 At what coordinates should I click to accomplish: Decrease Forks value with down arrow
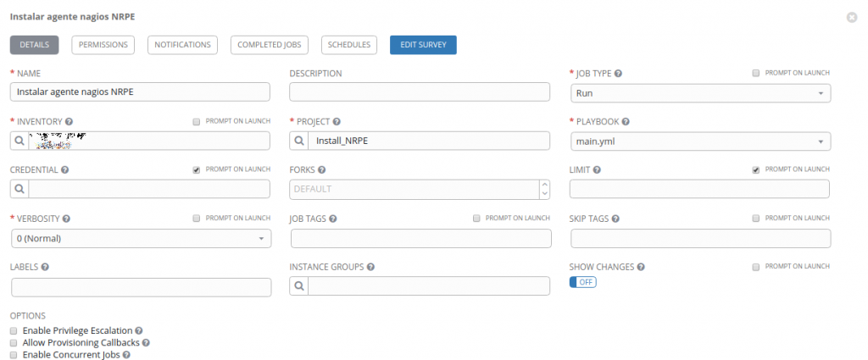pyautogui.click(x=545, y=193)
